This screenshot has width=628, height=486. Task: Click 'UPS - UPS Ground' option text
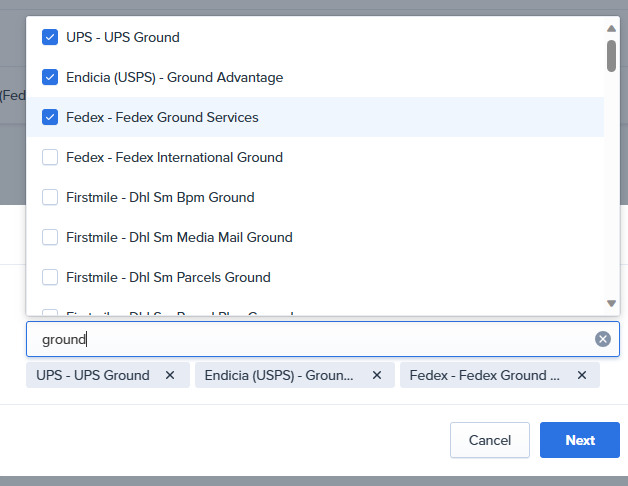pyautogui.click(x=123, y=37)
